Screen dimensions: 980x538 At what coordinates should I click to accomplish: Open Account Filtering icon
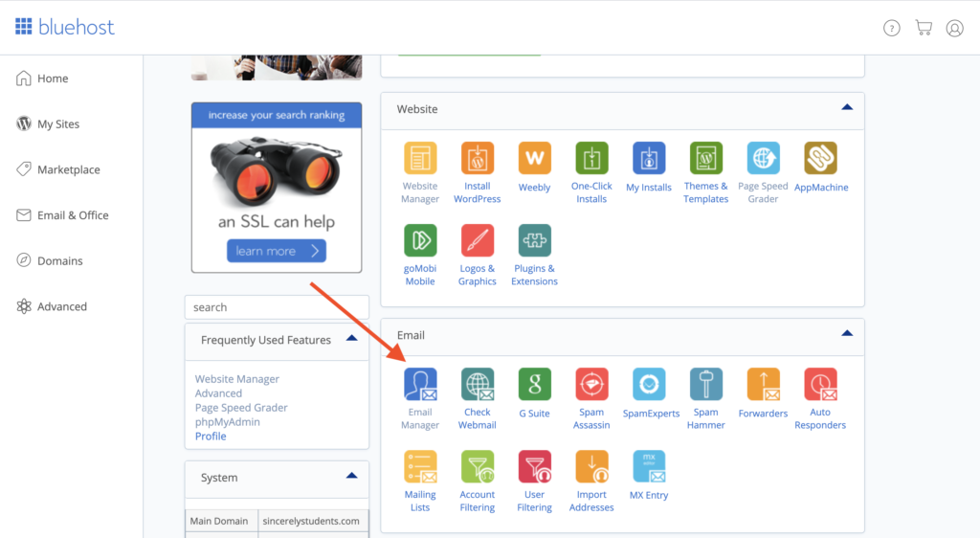click(477, 467)
